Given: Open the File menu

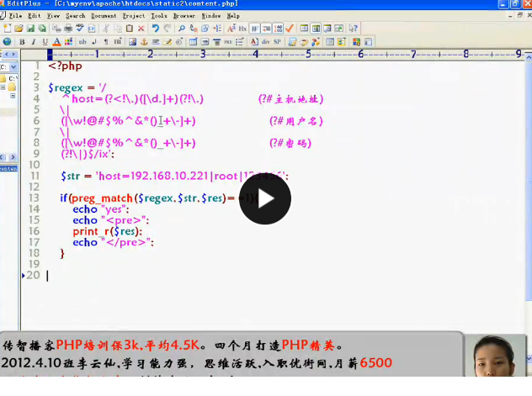Looking at the screenshot, I should (15, 16).
